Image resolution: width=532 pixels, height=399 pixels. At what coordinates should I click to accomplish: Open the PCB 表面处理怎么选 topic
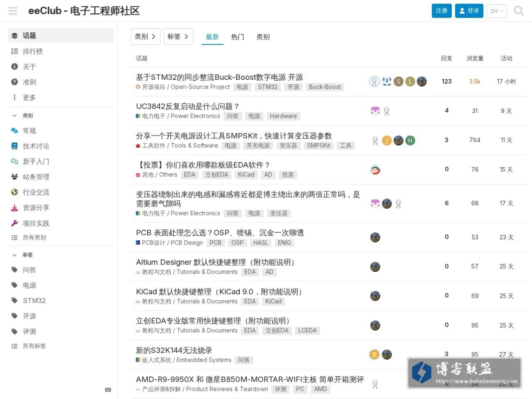(x=220, y=233)
